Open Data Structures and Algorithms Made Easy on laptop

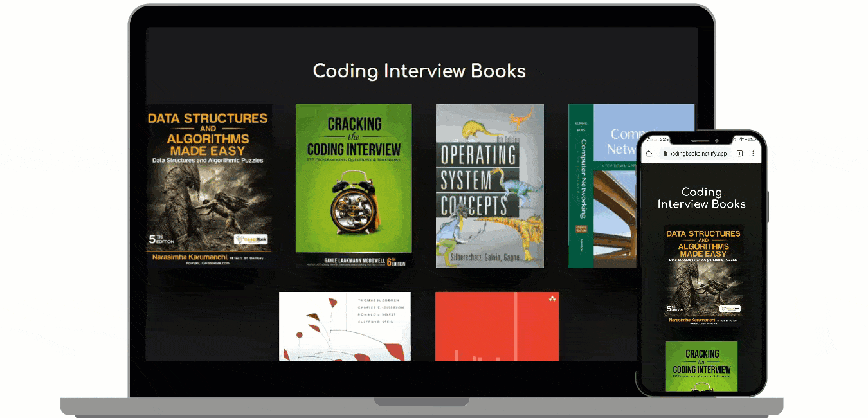click(x=209, y=186)
